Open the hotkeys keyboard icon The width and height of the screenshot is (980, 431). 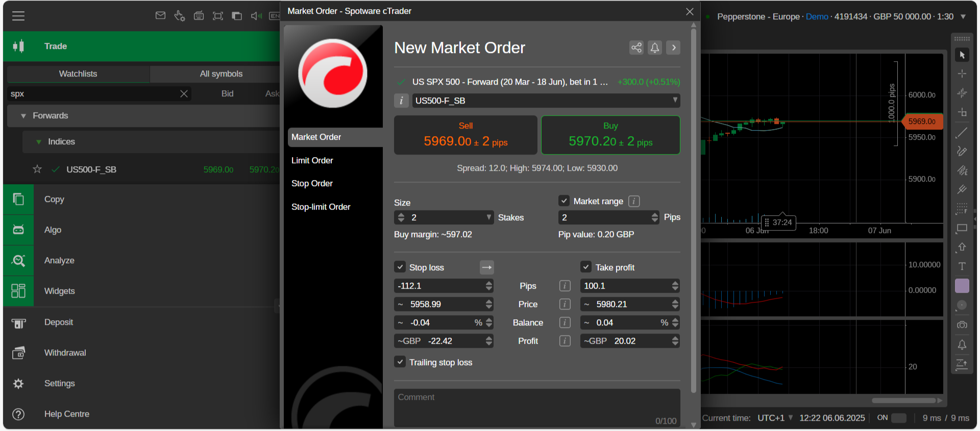pos(199,16)
